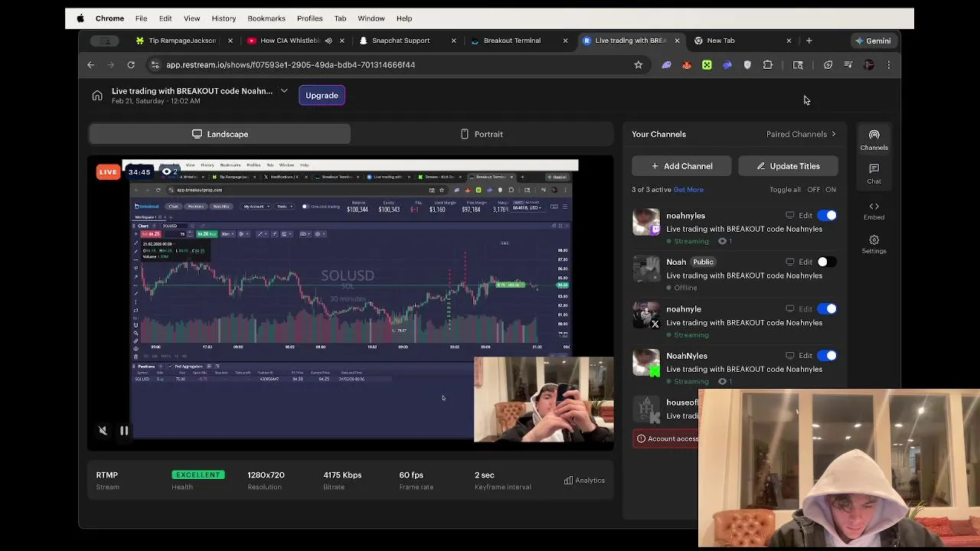The image size is (980, 551).
Task: Click the 4175 Kbps bitrate value
Action: click(342, 475)
